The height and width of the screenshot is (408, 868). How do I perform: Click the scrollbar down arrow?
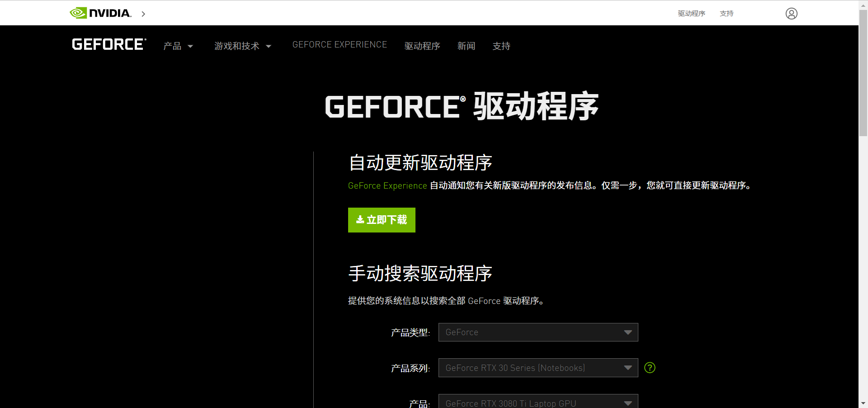point(863,403)
